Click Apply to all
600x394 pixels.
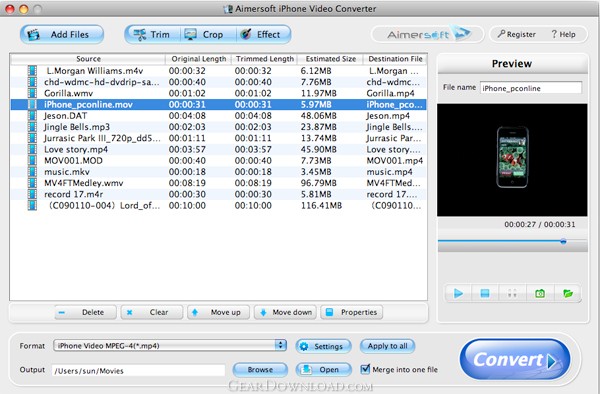pyautogui.click(x=387, y=346)
